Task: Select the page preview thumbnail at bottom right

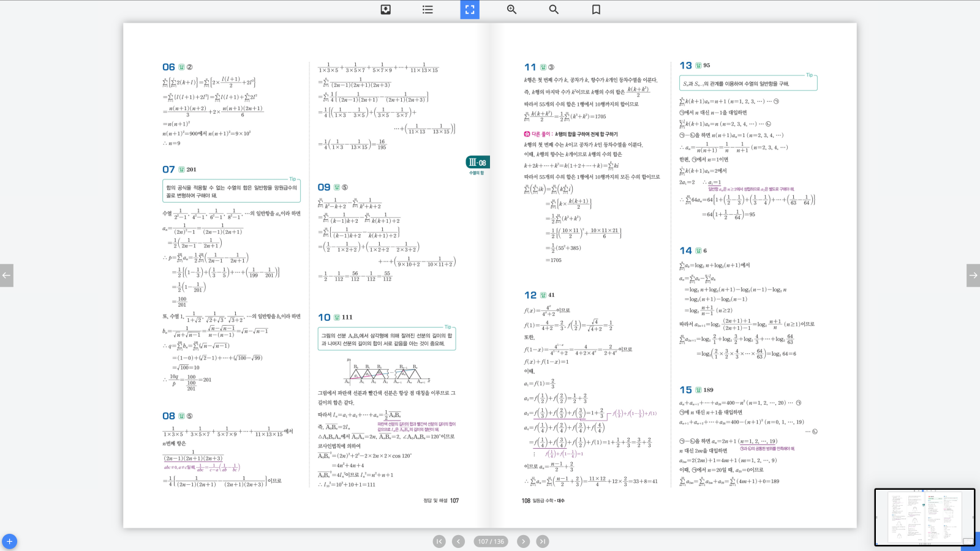Action: [924, 516]
